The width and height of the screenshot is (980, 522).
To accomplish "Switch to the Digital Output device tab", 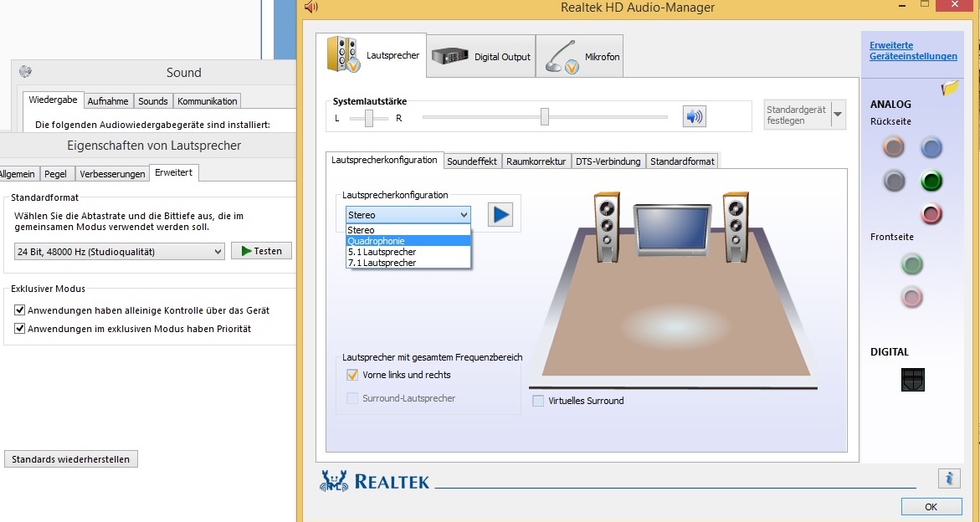I will pos(481,56).
